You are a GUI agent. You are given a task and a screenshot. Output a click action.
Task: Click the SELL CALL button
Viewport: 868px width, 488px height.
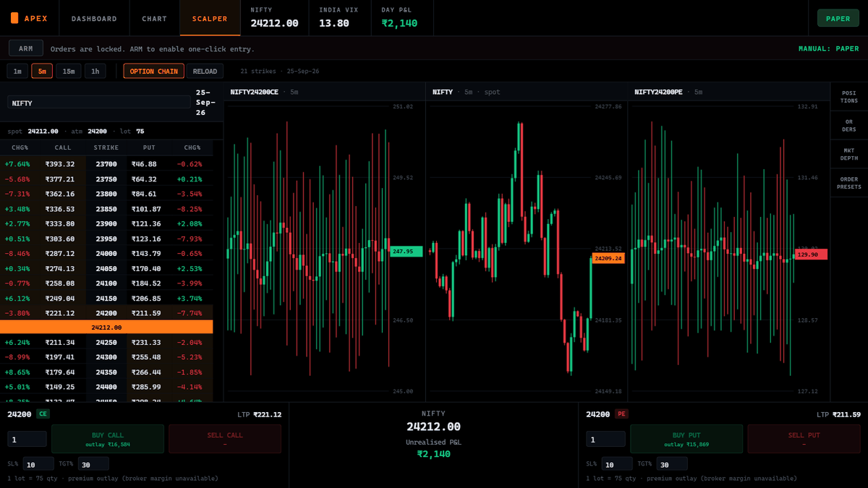point(225,439)
